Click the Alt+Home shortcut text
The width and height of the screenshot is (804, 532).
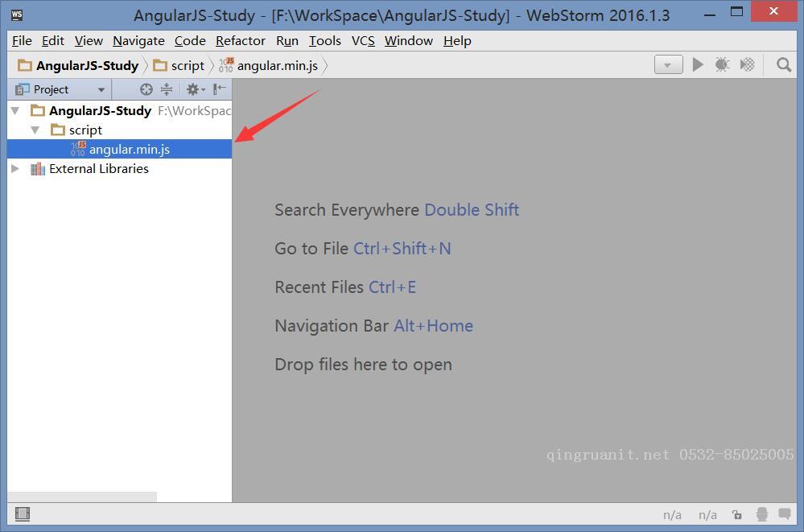tap(433, 326)
